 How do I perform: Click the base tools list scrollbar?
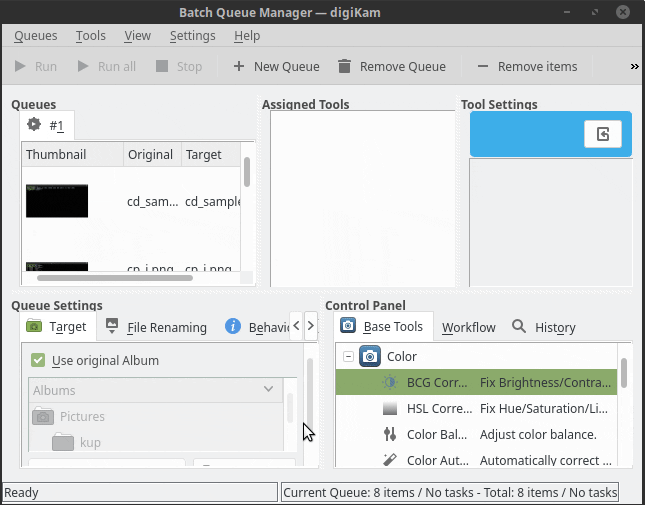click(624, 373)
